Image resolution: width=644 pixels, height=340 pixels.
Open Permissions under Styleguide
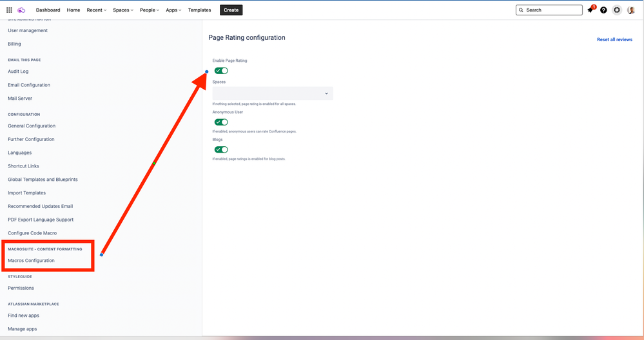21,288
